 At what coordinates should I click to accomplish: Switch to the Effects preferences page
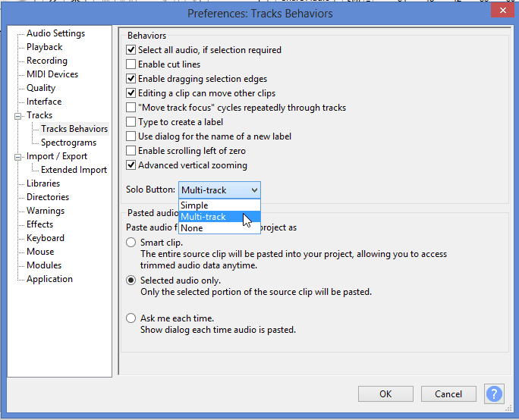(x=39, y=224)
